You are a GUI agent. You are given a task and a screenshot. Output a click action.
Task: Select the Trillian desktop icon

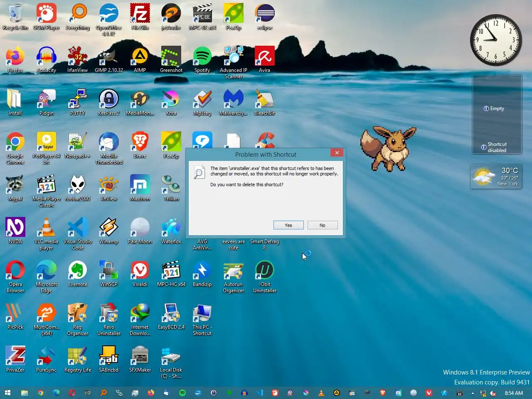(171, 188)
